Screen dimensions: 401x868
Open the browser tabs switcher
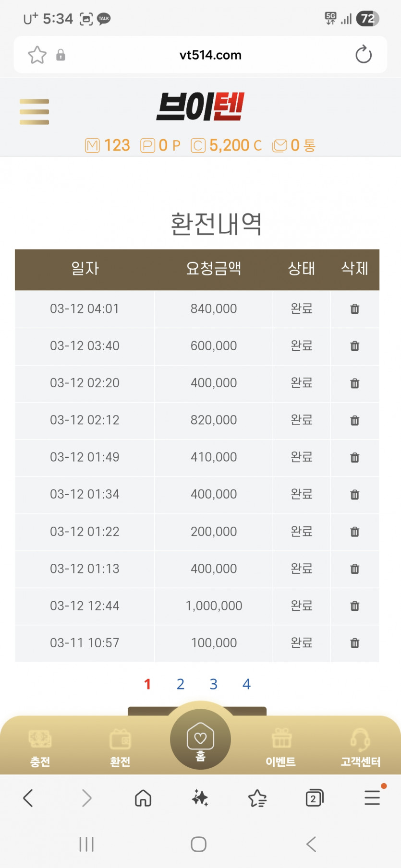pyautogui.click(x=315, y=798)
